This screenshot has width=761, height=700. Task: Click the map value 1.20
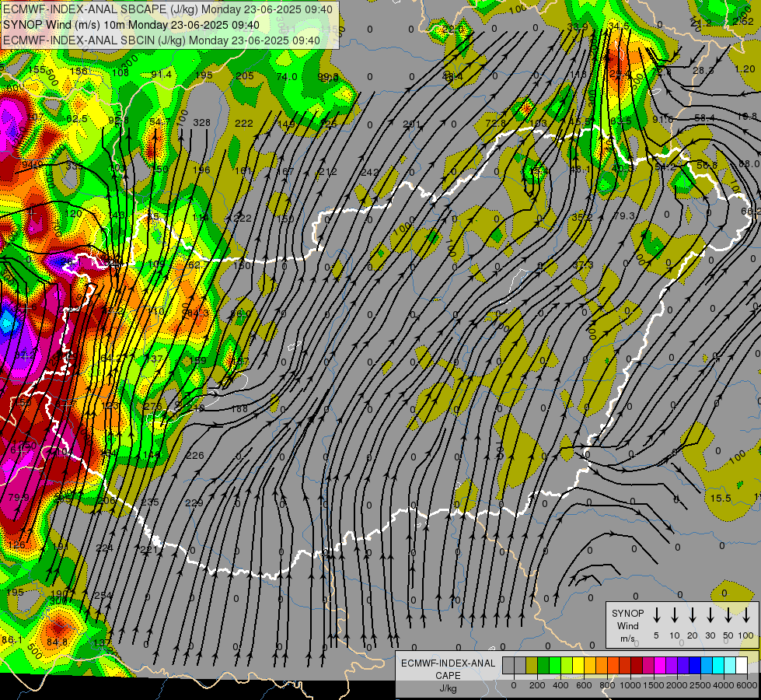[x=745, y=69]
